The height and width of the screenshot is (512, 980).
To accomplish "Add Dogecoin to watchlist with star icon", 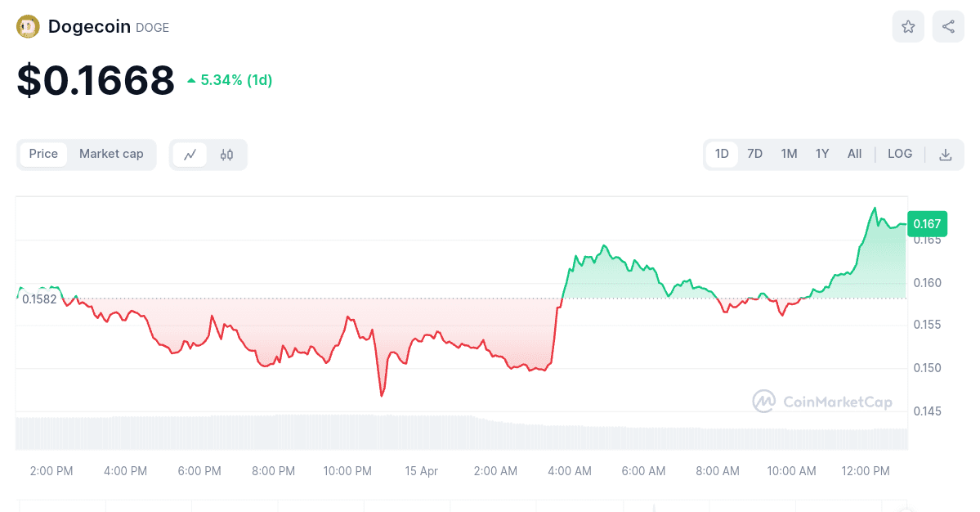I will click(908, 27).
